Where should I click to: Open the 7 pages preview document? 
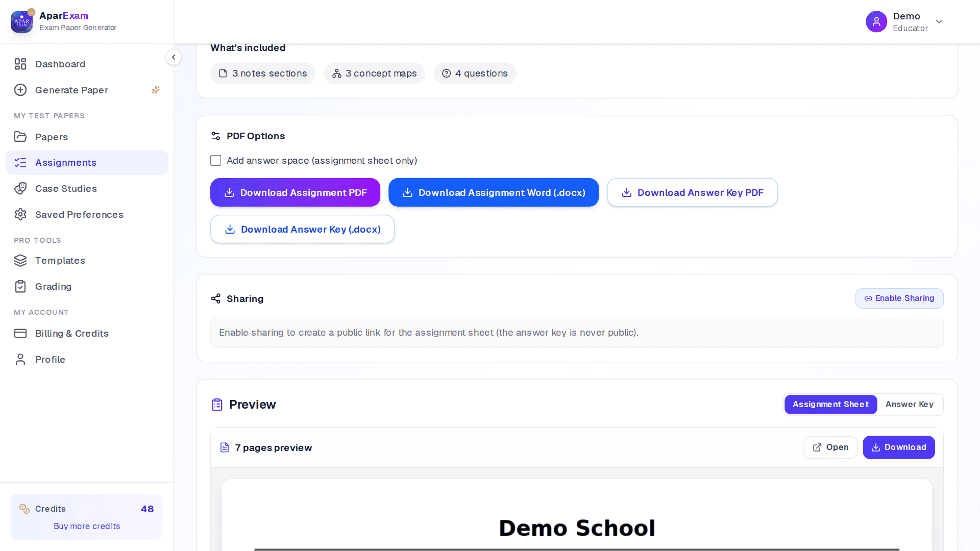(830, 447)
